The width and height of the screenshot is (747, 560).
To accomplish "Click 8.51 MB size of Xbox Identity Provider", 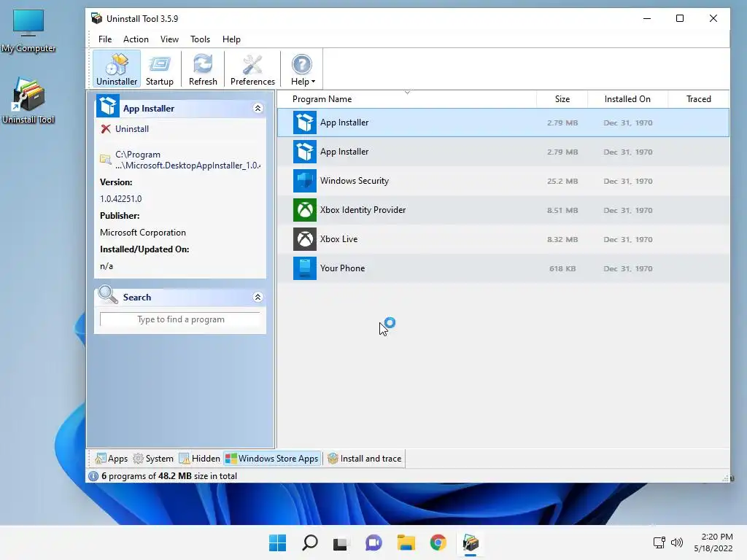I will pyautogui.click(x=562, y=211).
